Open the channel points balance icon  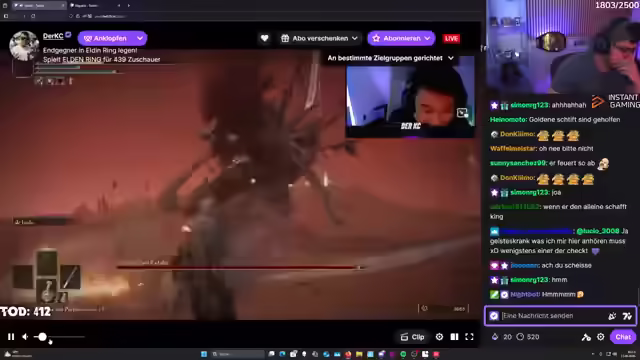[x=495, y=337]
